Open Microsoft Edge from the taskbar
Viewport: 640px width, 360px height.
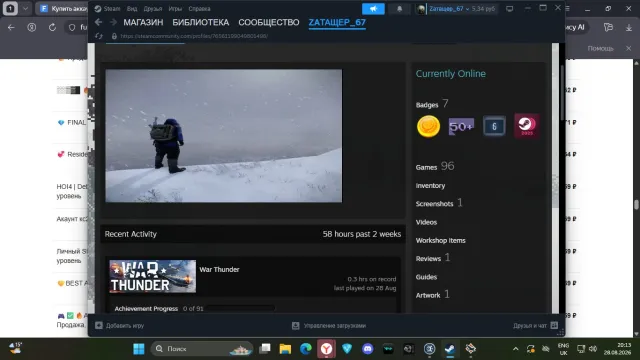coord(306,349)
